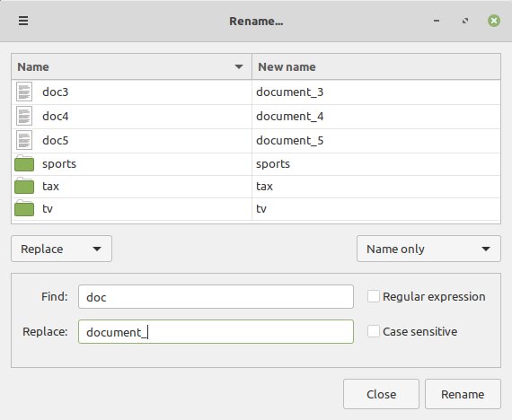Click into the Find text field

pyautogui.click(x=216, y=297)
